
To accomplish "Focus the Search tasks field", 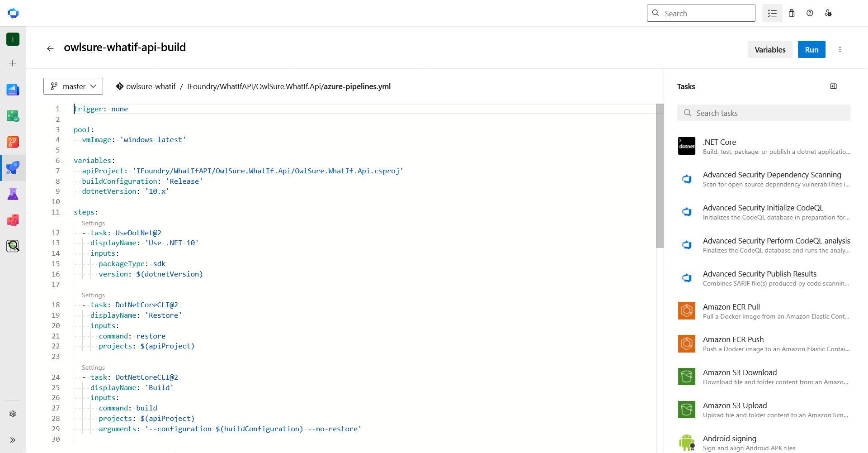I will click(764, 113).
